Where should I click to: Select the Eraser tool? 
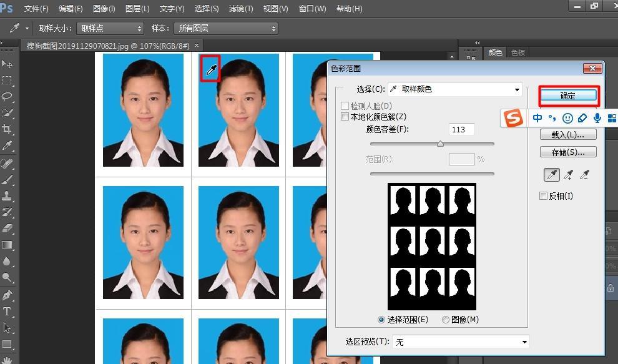pos(7,229)
